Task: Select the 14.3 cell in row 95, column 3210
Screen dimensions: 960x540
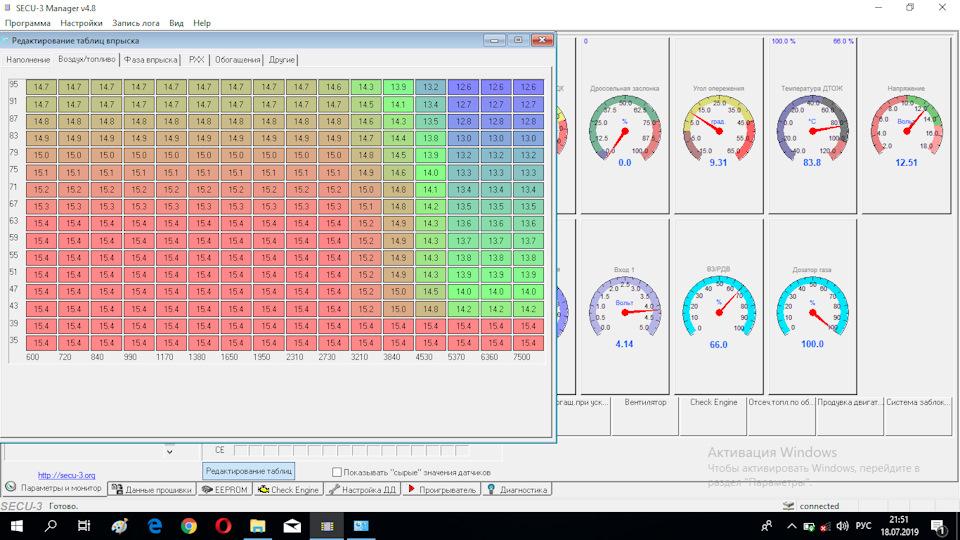Action: 366,87
